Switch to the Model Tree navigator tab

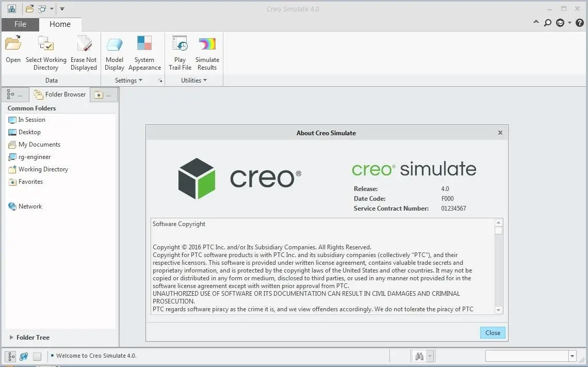click(14, 94)
